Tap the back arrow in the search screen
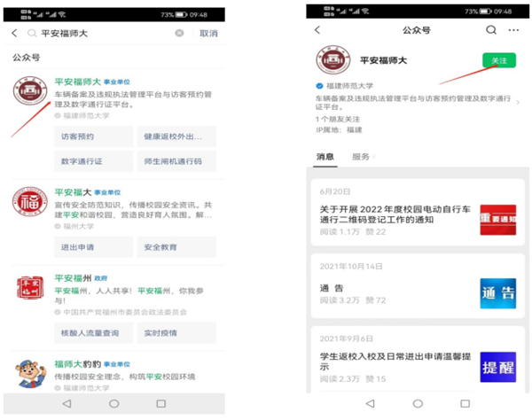 (x=14, y=33)
